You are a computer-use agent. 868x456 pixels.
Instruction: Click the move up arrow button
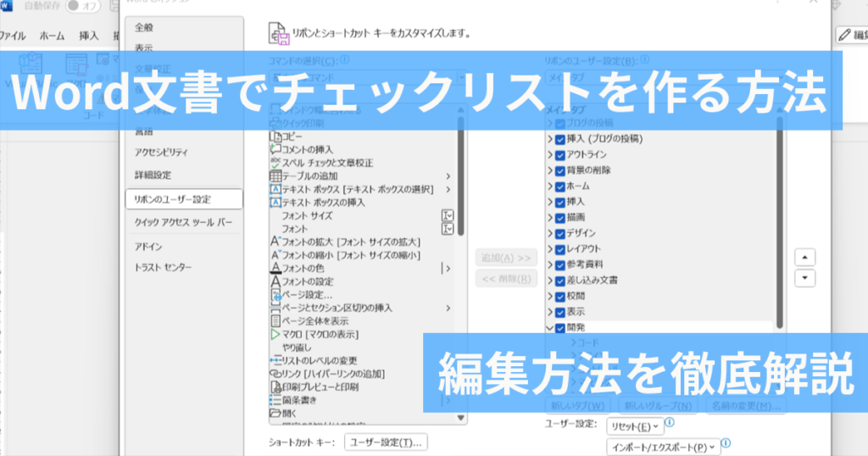(x=805, y=258)
